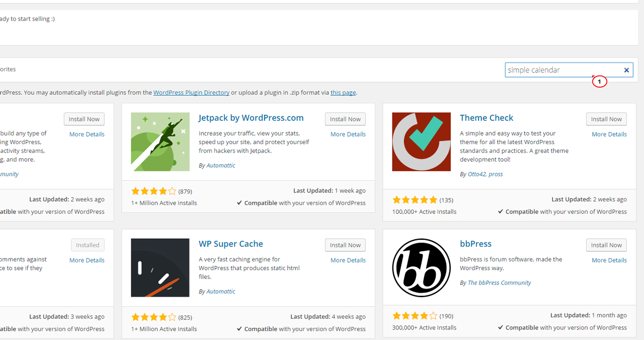Click the bbPress description text
The height and width of the screenshot is (340, 644).
[x=511, y=263]
